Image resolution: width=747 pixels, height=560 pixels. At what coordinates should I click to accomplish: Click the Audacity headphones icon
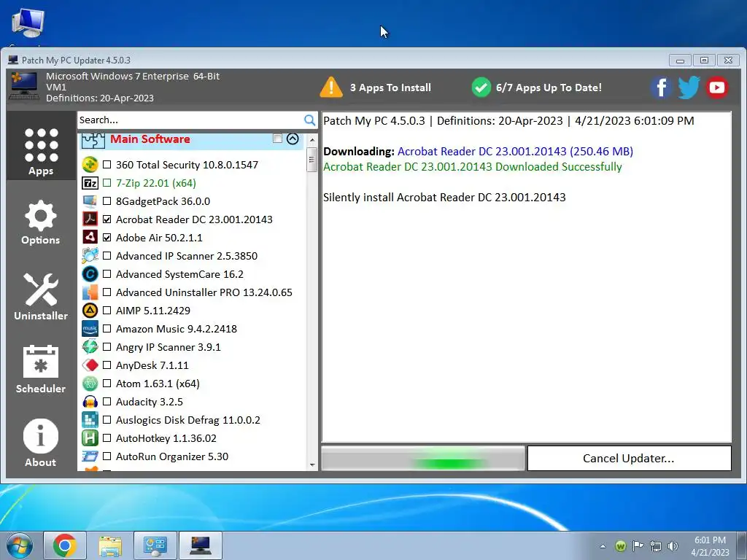click(90, 402)
